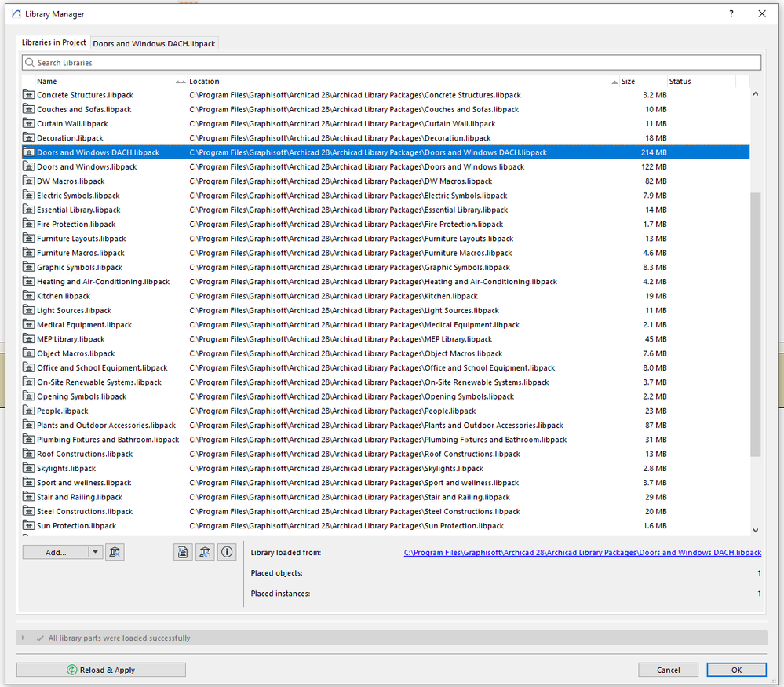Click the On-Site Renewable Systems.libpack icon
The image size is (784, 687).
coord(28,382)
